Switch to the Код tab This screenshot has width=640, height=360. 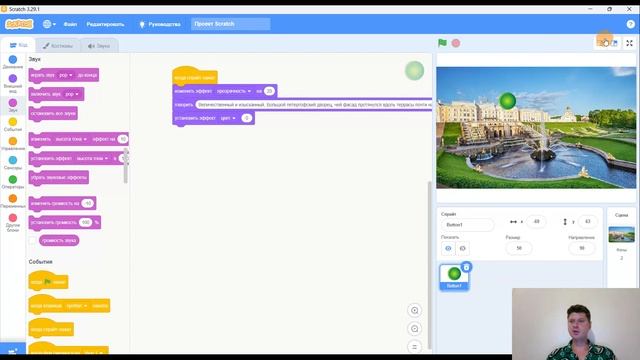(x=18, y=45)
